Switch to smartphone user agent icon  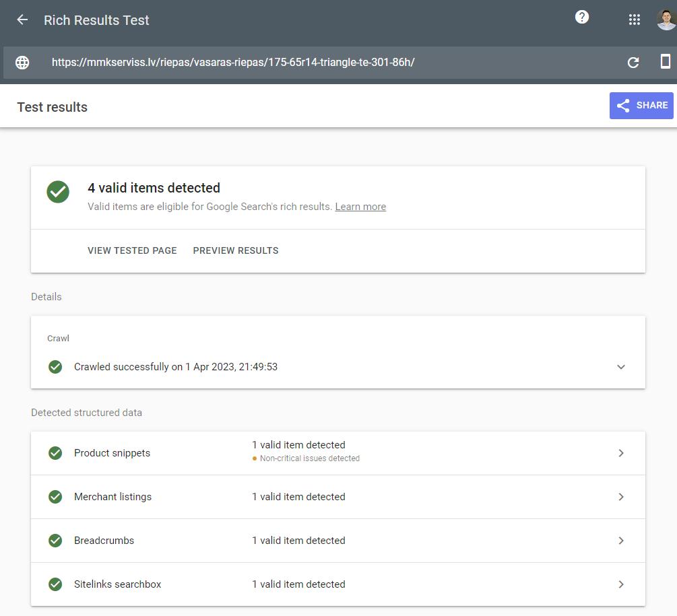coord(665,62)
